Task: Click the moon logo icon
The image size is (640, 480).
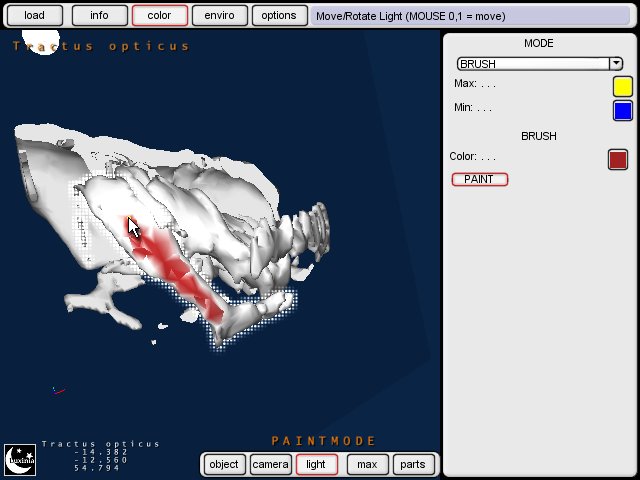Action: pyautogui.click(x=20, y=460)
